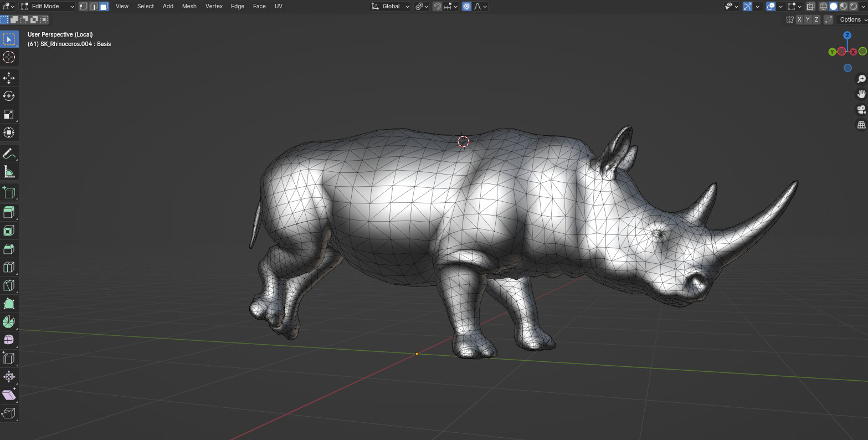Viewport: 868px width, 440px height.
Task: Select the Add Cube tool
Action: [x=9, y=192]
